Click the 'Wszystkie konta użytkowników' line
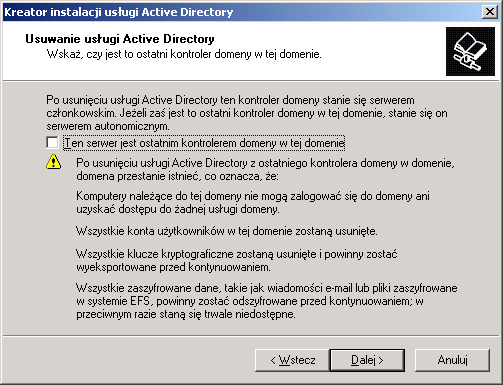 [227, 231]
